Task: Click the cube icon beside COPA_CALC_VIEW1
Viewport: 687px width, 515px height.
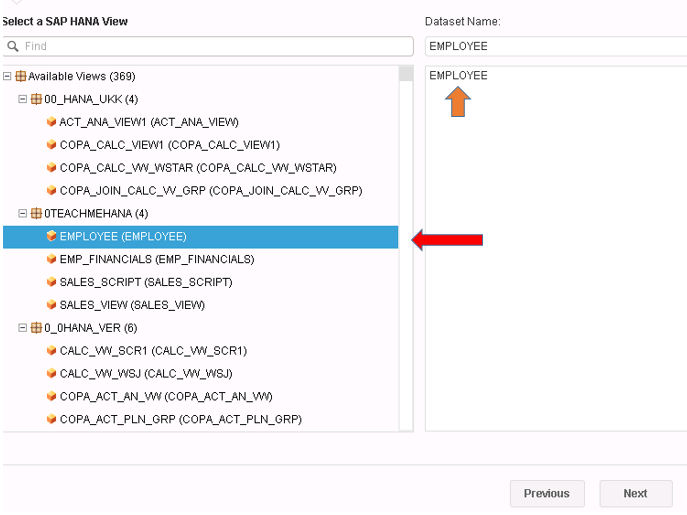Action: click(x=51, y=144)
